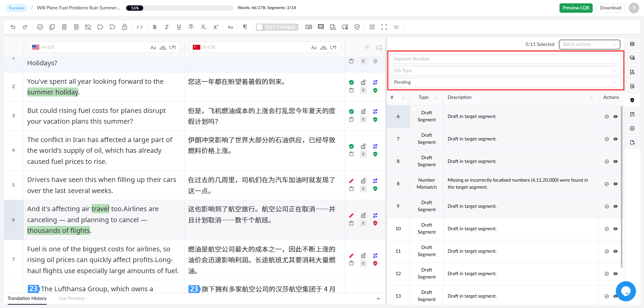
Task: Open the Batch actions dropdown
Action: tap(589, 44)
